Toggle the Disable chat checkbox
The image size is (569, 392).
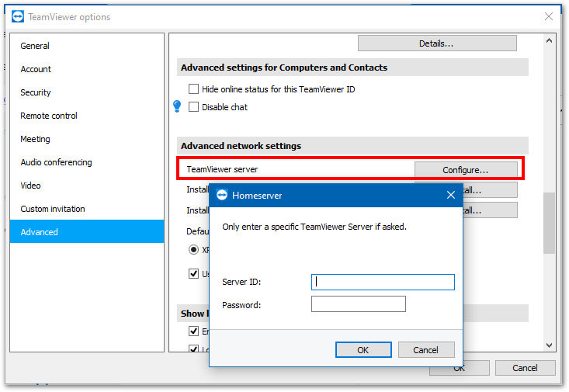pos(193,106)
